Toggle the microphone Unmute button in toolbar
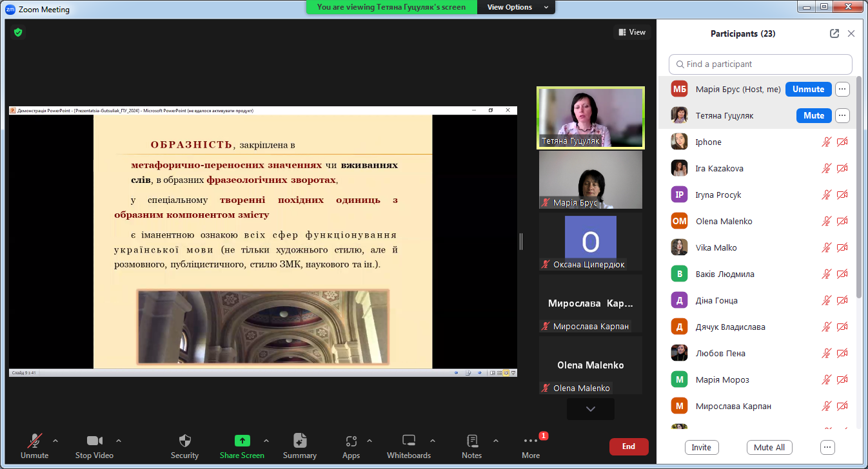 [34, 441]
